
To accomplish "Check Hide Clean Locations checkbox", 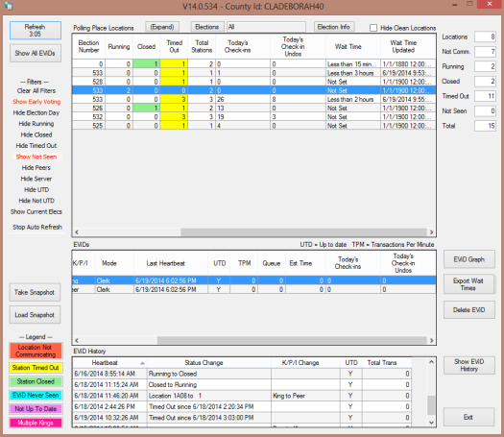I will [x=373, y=28].
